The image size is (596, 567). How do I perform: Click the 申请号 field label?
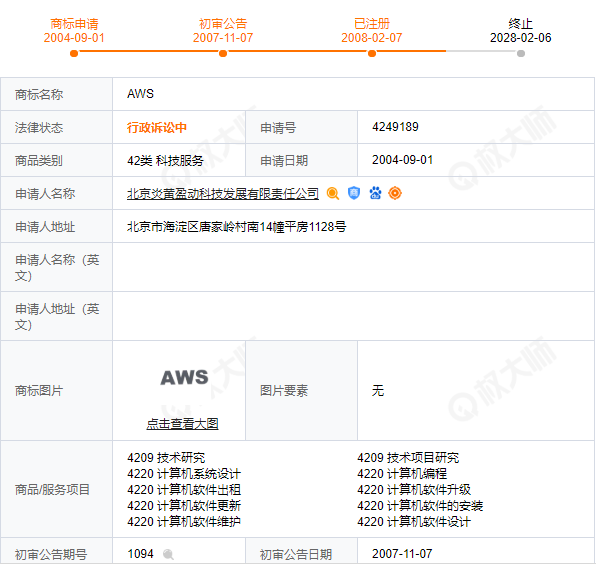point(278,128)
